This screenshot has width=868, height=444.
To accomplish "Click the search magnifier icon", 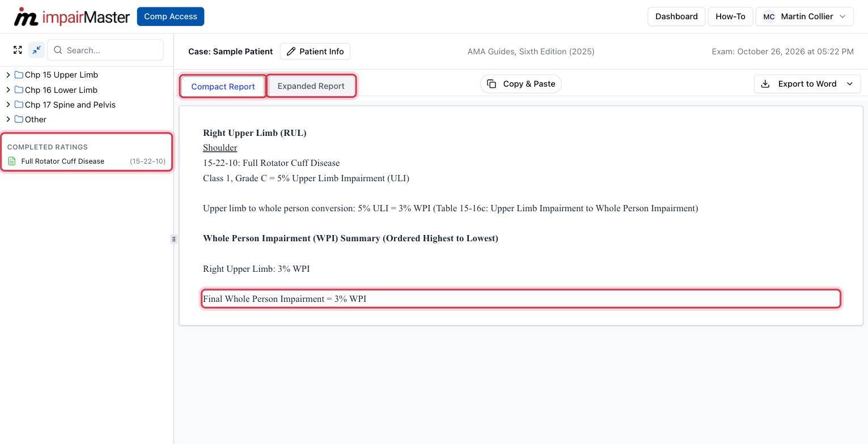I will pyautogui.click(x=58, y=50).
